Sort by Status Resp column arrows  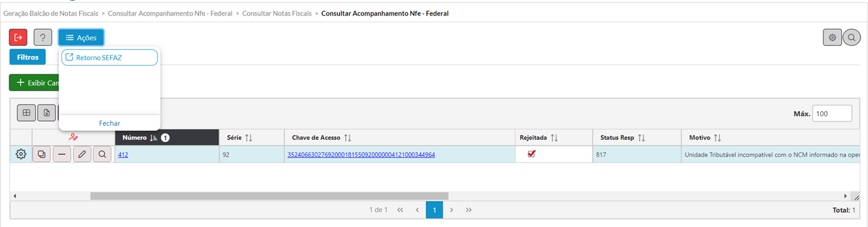[x=642, y=138]
